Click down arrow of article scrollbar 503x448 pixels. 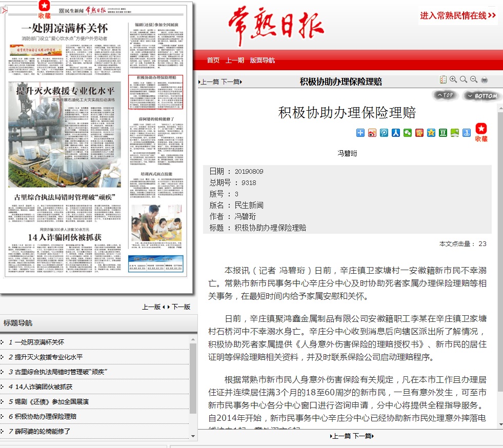[500, 425]
